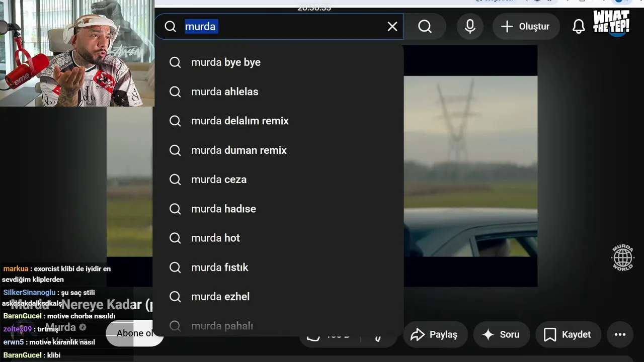Click the chat username "erwn5"
The width and height of the screenshot is (644, 362).
13,342
